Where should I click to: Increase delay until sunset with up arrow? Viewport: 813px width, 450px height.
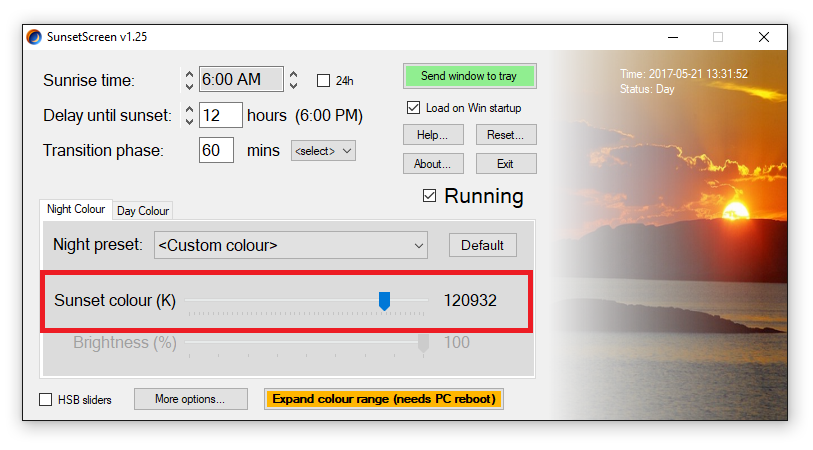click(189, 110)
